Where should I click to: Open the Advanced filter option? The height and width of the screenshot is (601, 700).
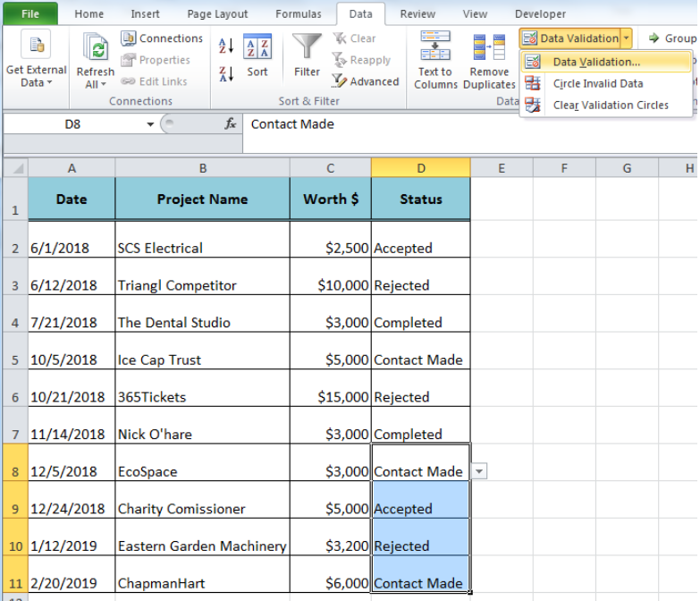[x=365, y=81]
